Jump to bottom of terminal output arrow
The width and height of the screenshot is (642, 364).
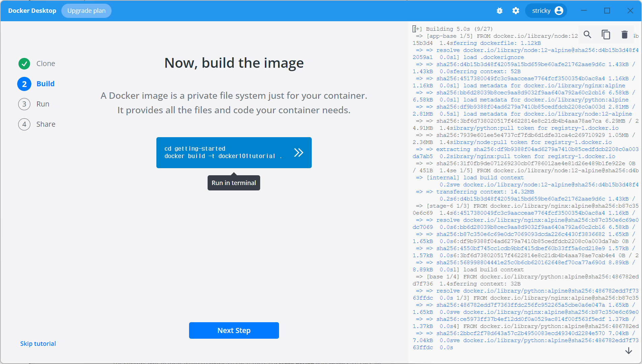pos(629,351)
